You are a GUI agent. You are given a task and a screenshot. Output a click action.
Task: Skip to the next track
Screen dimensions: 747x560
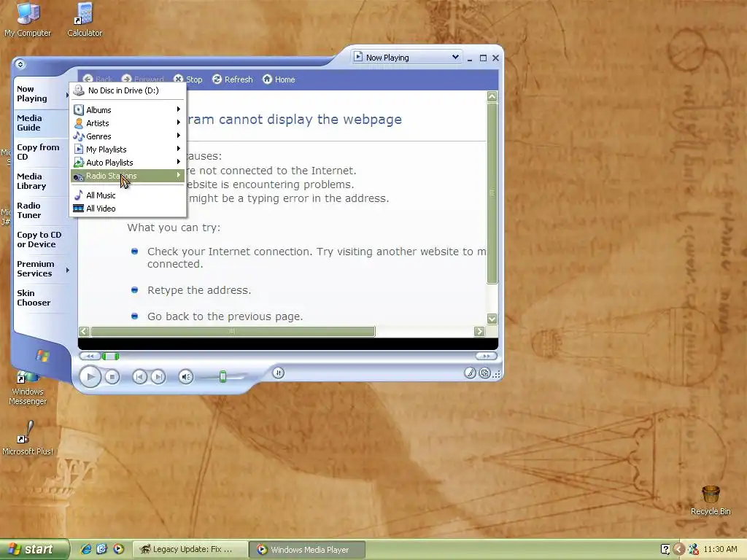[x=158, y=377]
